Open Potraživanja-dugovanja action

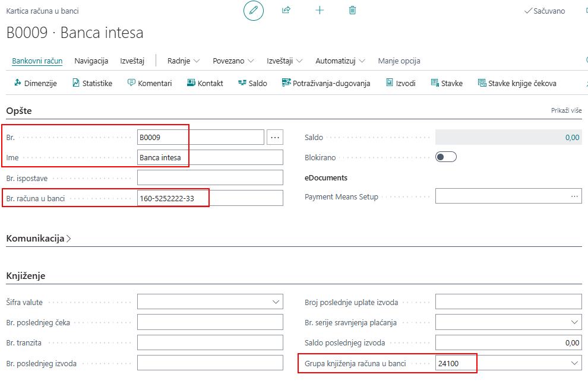coord(326,83)
